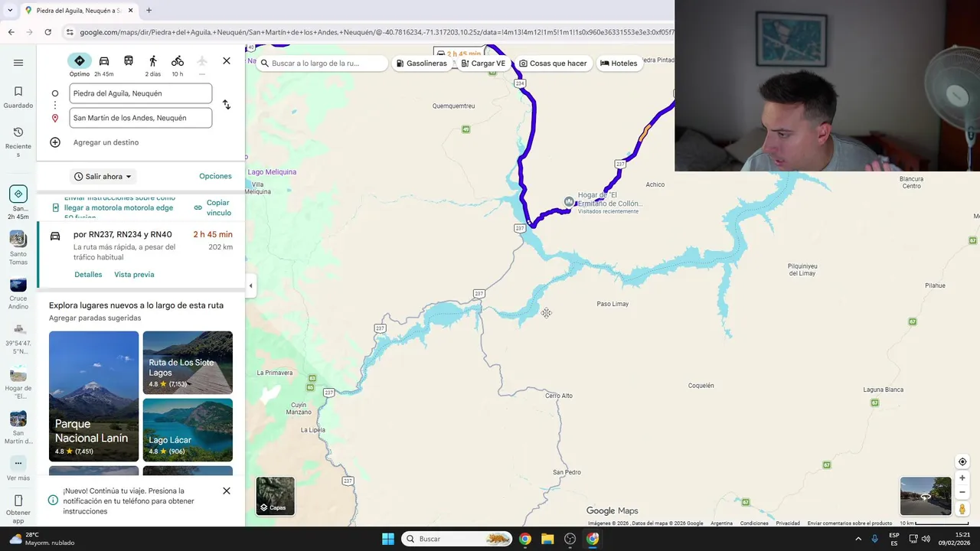Show hidden system tray icons

pos(858,539)
